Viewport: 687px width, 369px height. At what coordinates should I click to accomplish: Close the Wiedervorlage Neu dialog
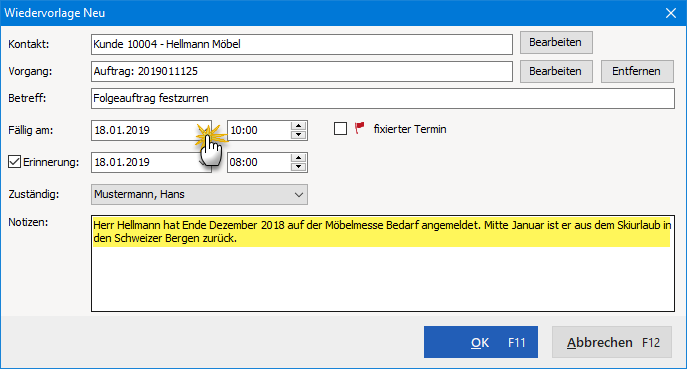tap(671, 13)
